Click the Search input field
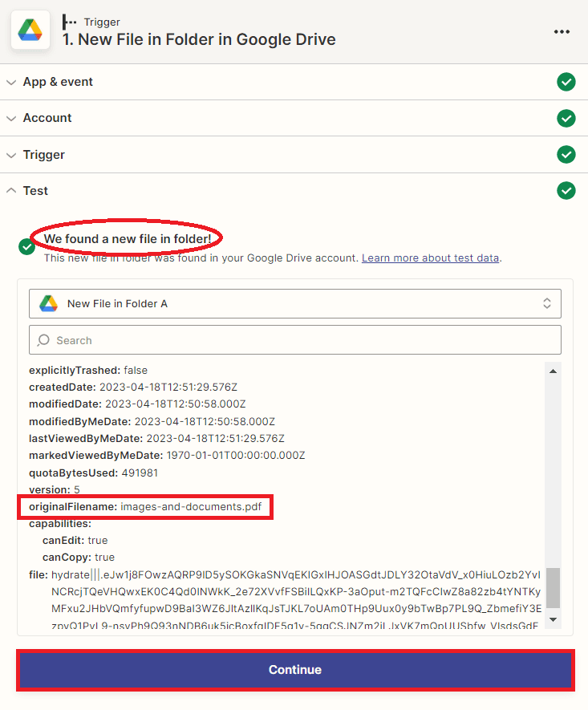Screen dimensions: 588x710 (x=305, y=340)
